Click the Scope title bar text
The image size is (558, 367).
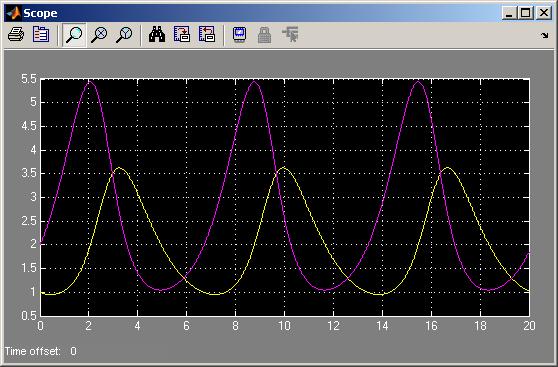pos(40,14)
